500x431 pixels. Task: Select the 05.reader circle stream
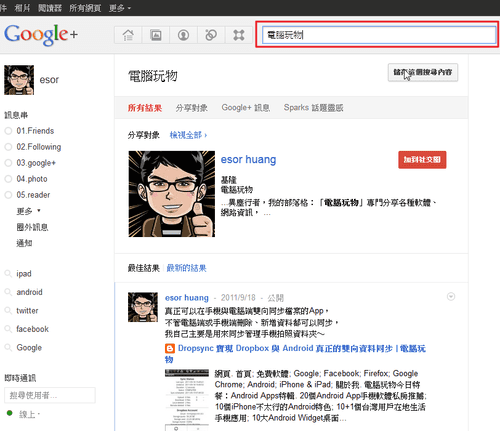coord(33,195)
